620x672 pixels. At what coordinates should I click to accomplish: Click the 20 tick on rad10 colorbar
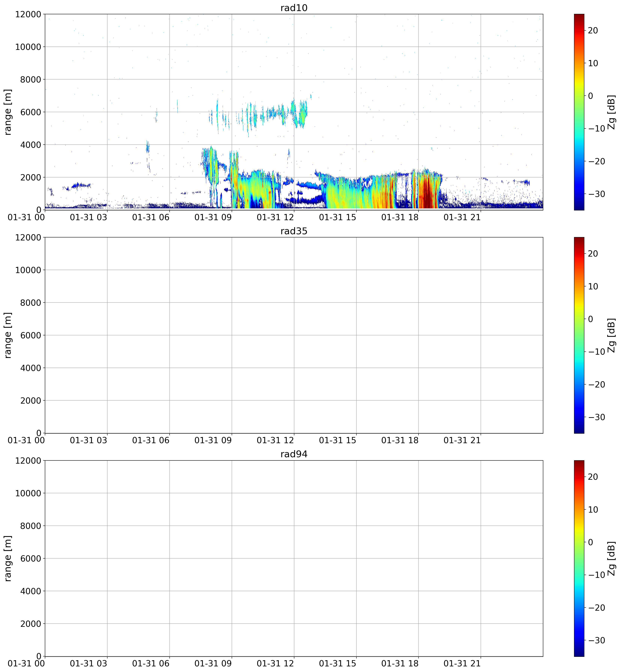593,31
